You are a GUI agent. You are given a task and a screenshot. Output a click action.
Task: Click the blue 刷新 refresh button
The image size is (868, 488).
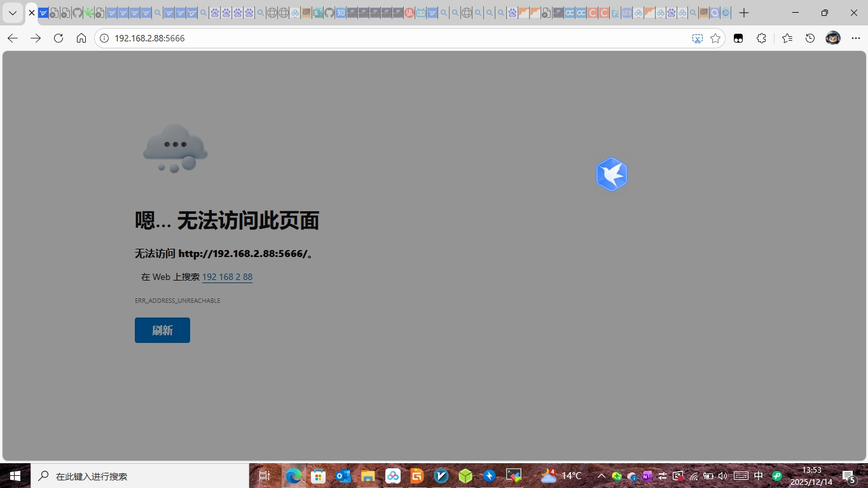pyautogui.click(x=162, y=330)
